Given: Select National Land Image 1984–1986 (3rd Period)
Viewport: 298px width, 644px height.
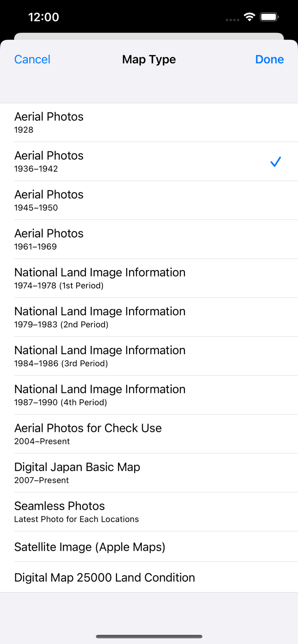Looking at the screenshot, I should [x=149, y=356].
